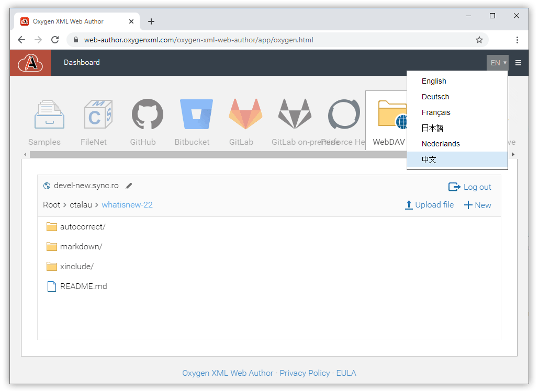Click the whatisnew-22 breadcrumb
The image size is (539, 392).
pos(127,205)
